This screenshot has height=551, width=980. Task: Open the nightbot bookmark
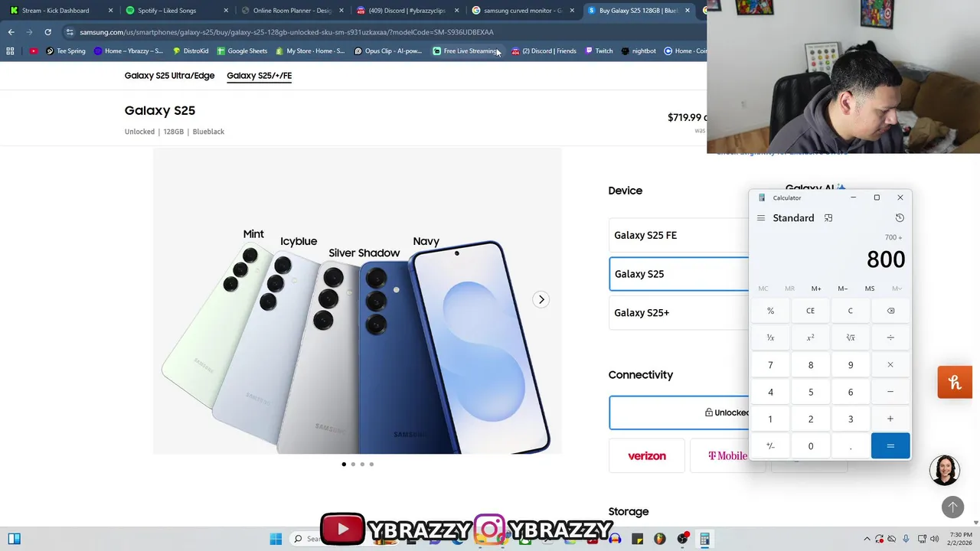point(639,51)
